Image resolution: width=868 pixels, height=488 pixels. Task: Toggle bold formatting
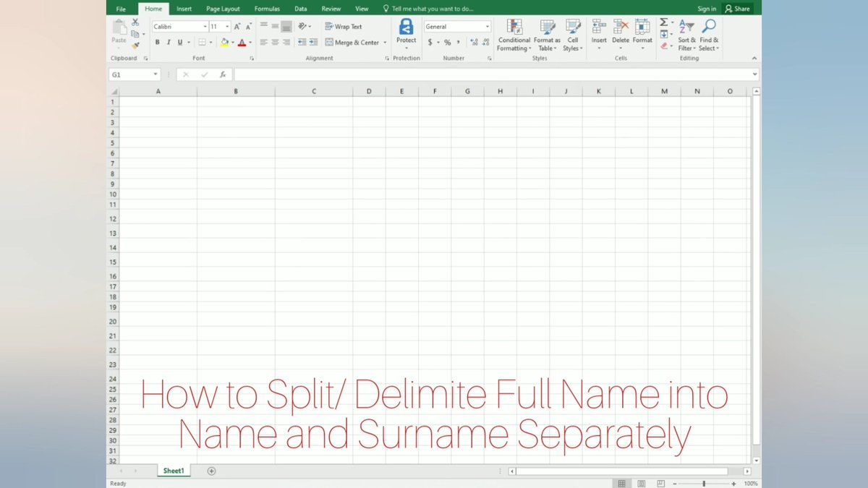coord(158,43)
